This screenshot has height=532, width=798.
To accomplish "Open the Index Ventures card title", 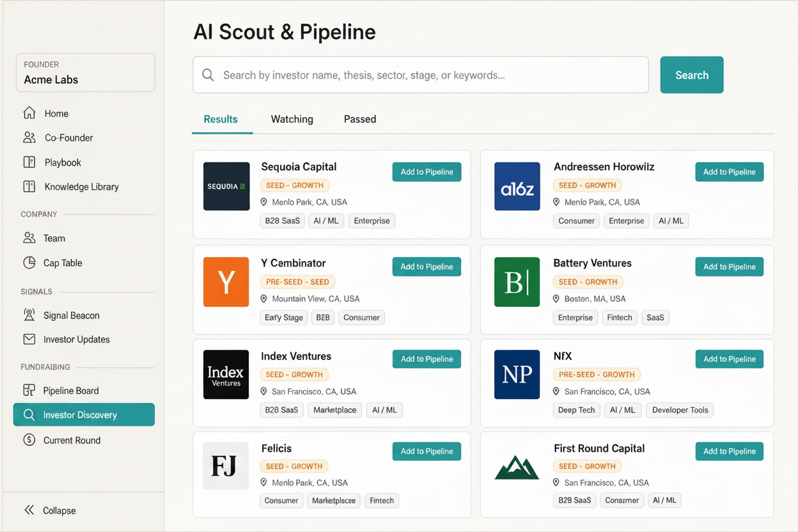I will click(296, 356).
